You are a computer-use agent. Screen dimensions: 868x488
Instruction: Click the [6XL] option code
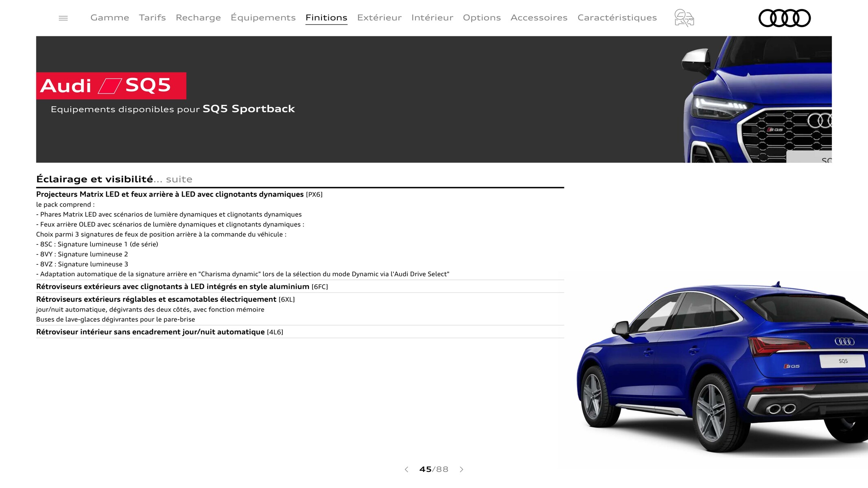[287, 300]
